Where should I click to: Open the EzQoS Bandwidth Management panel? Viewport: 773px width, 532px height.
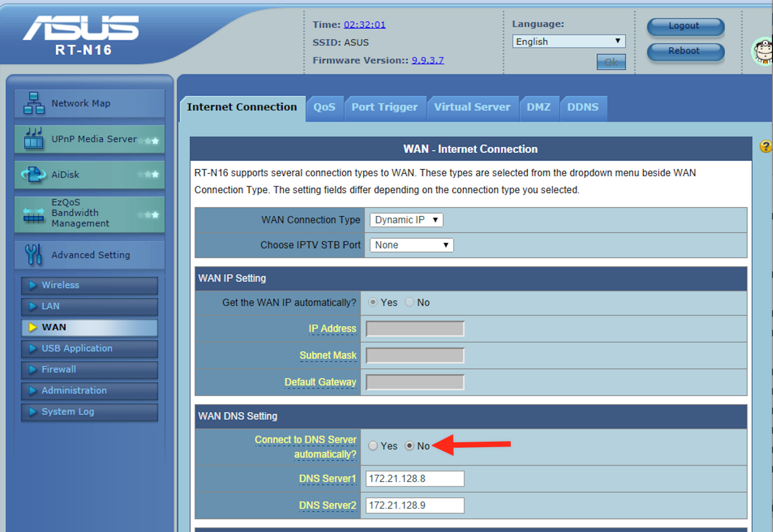90,214
